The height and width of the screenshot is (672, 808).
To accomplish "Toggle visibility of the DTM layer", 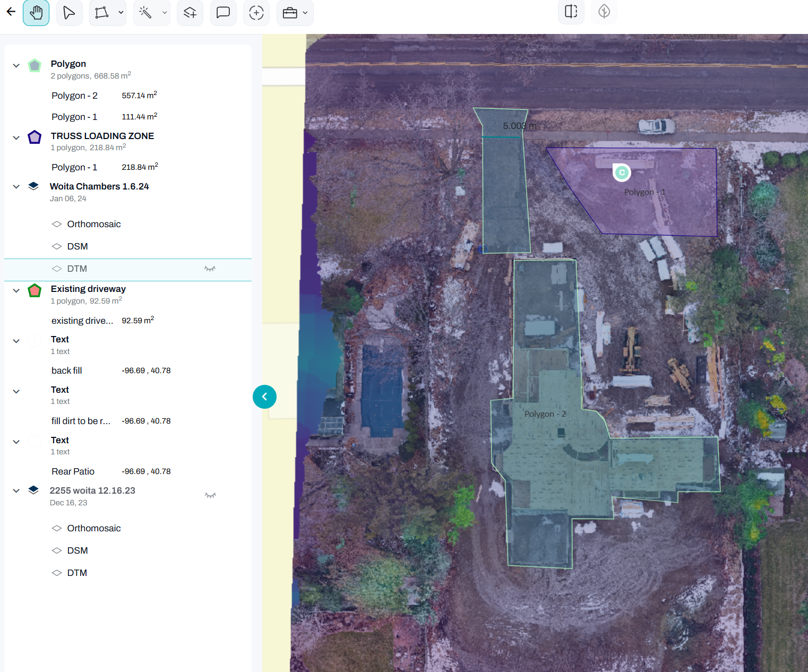I will point(210,269).
